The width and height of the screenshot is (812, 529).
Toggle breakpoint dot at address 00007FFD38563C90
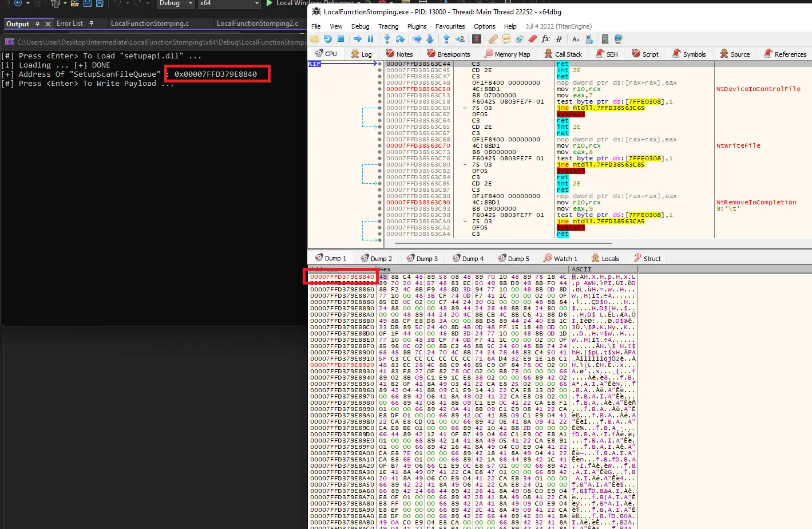click(x=379, y=203)
